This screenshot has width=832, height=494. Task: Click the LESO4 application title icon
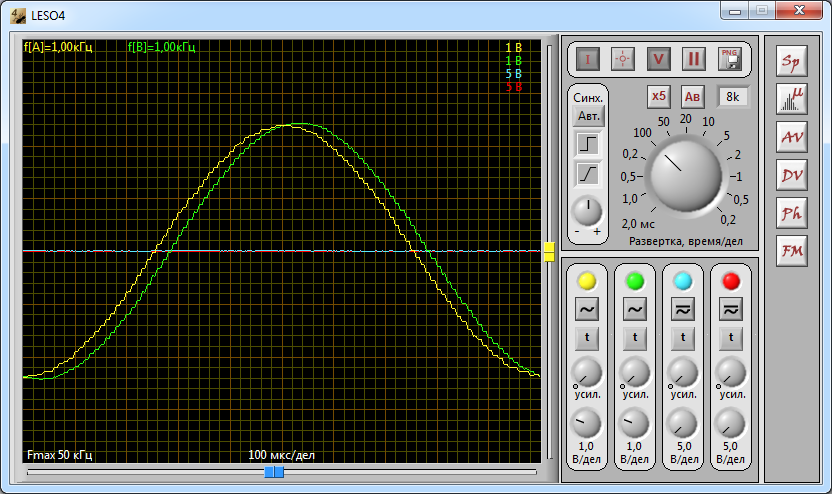[19, 16]
